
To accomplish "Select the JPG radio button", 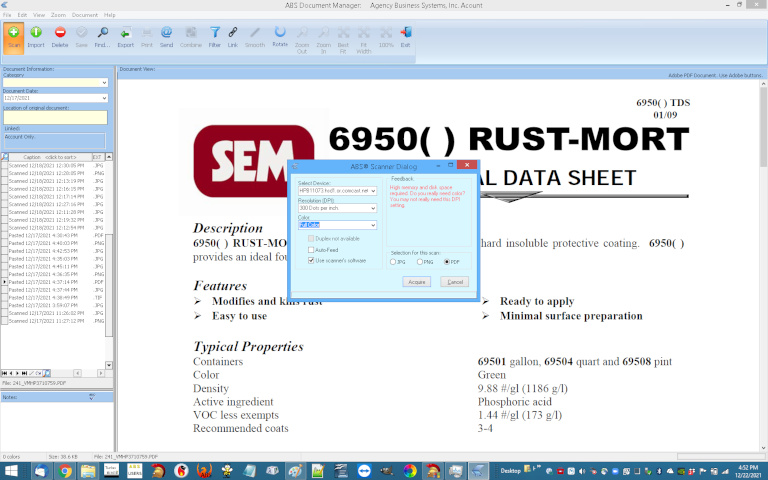I will coord(393,262).
